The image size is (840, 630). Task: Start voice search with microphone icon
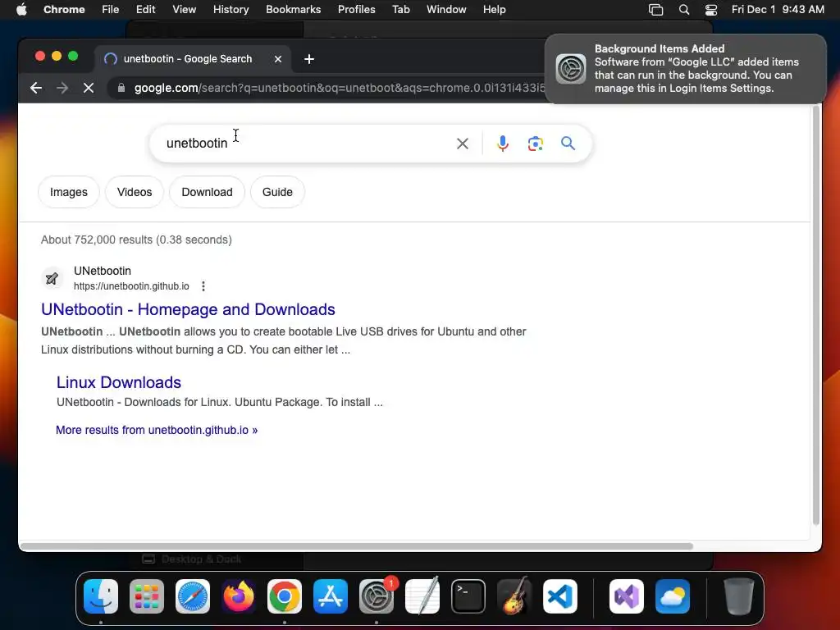coord(503,144)
